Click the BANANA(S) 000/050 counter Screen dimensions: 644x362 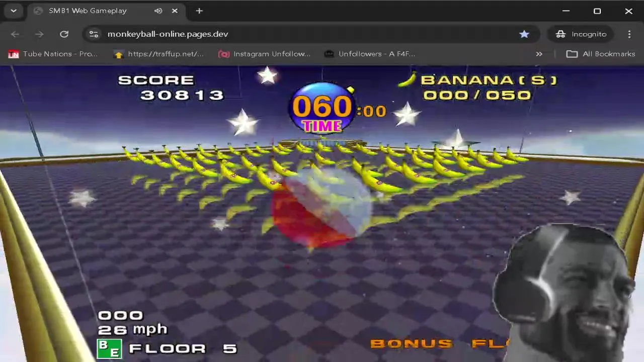pos(488,87)
